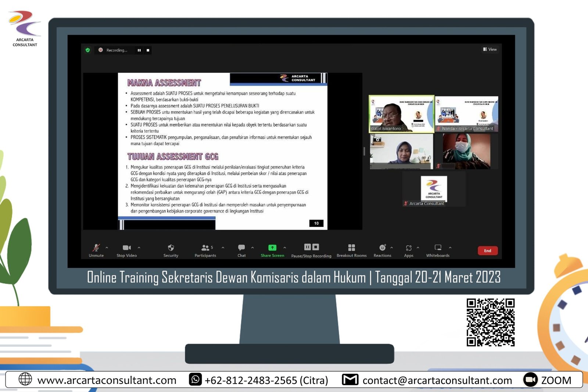The height and width of the screenshot is (392, 588).
Task: Open Breakout Rooms grid icon
Action: tap(352, 248)
